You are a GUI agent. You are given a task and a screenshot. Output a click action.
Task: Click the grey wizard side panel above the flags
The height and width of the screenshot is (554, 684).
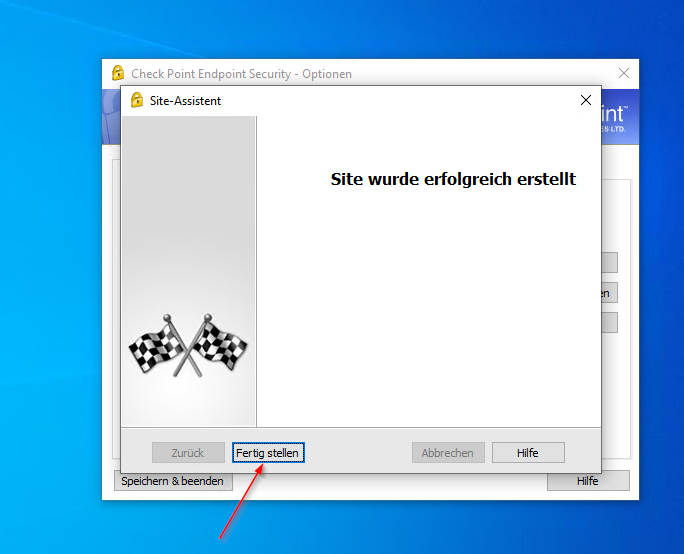pyautogui.click(x=188, y=210)
